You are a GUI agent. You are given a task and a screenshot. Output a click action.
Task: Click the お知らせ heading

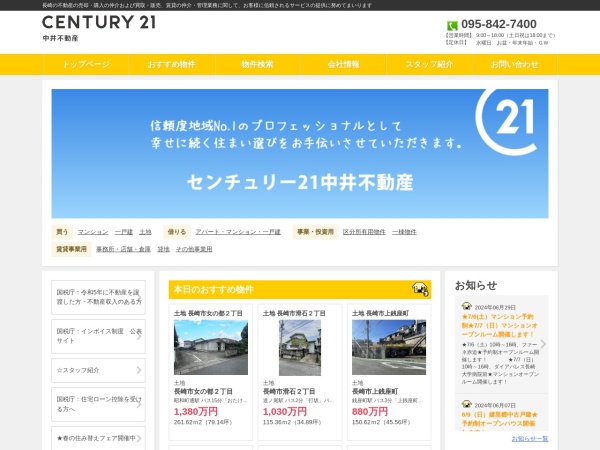tap(476, 285)
